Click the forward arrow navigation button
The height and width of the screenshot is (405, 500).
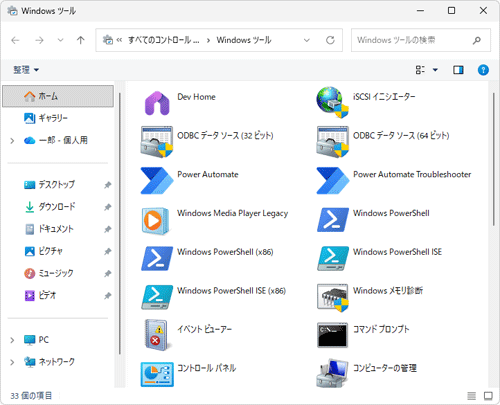[39, 40]
